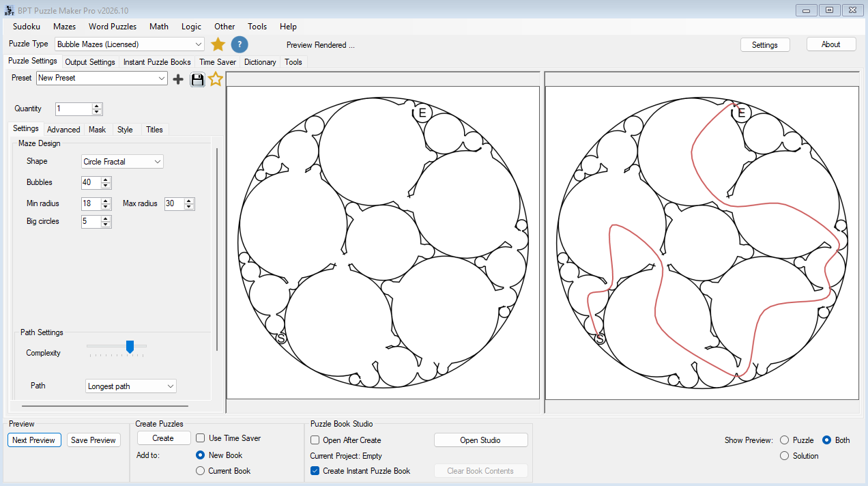Decrease Bubbles count spinner down

pos(106,186)
